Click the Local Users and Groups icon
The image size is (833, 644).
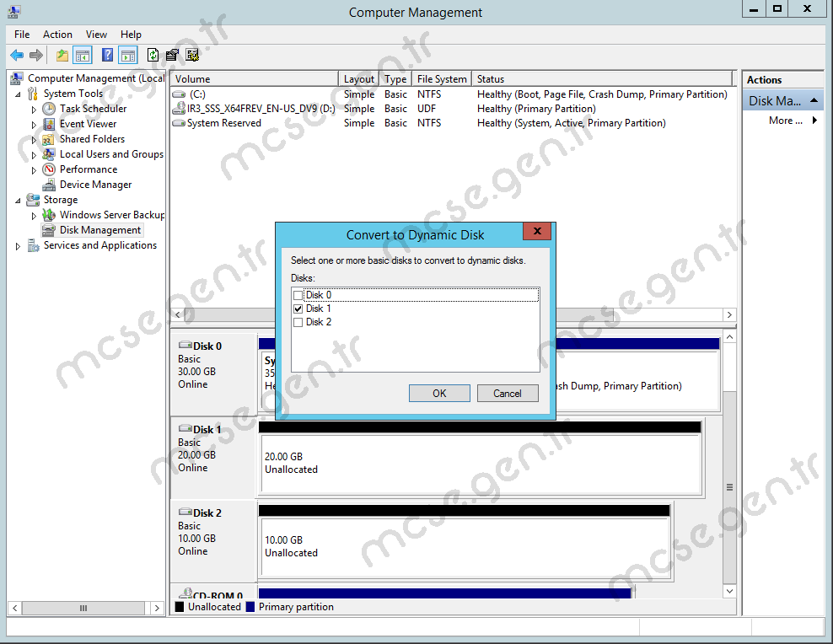tap(49, 154)
